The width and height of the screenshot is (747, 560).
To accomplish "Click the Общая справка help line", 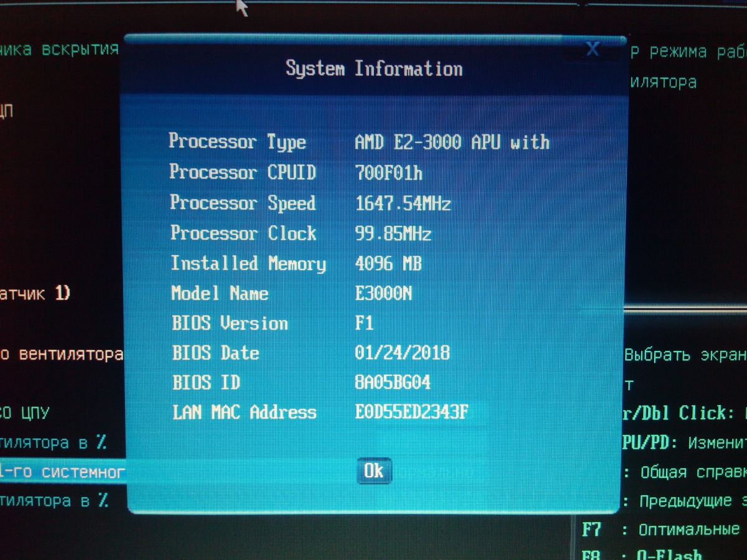I will (684, 472).
